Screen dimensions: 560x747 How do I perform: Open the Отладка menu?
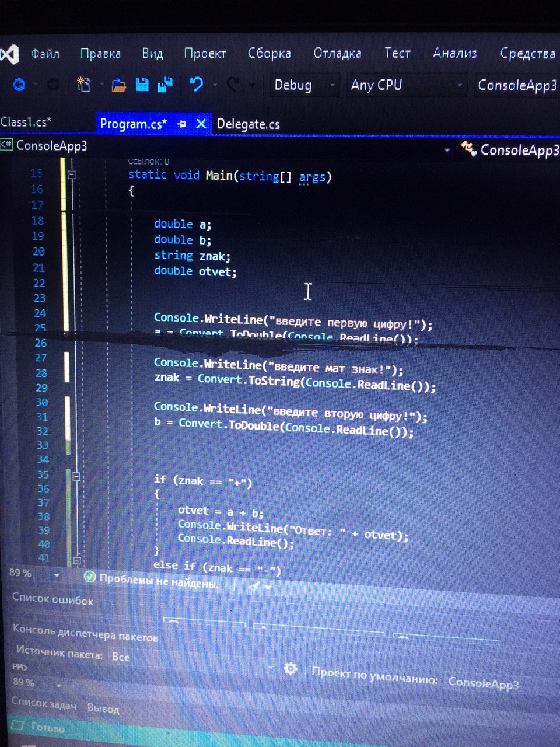[x=337, y=53]
